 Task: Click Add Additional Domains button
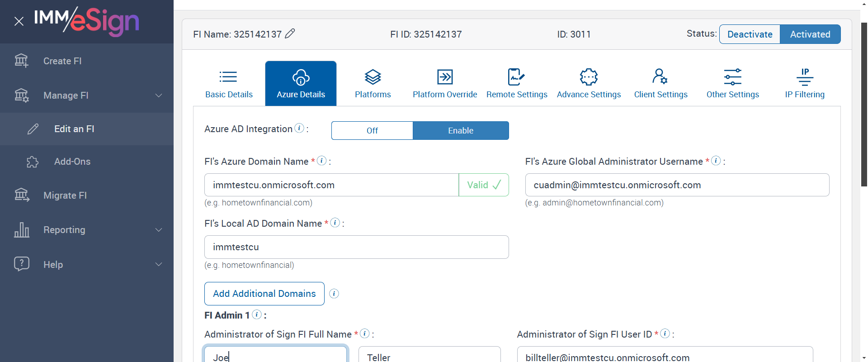pyautogui.click(x=264, y=294)
